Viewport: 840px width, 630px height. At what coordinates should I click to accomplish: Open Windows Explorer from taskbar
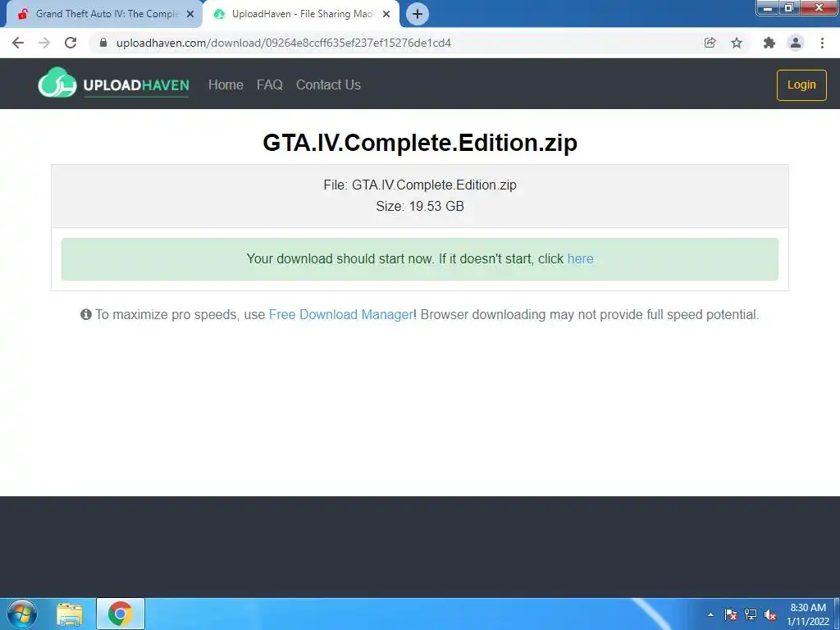(70, 614)
